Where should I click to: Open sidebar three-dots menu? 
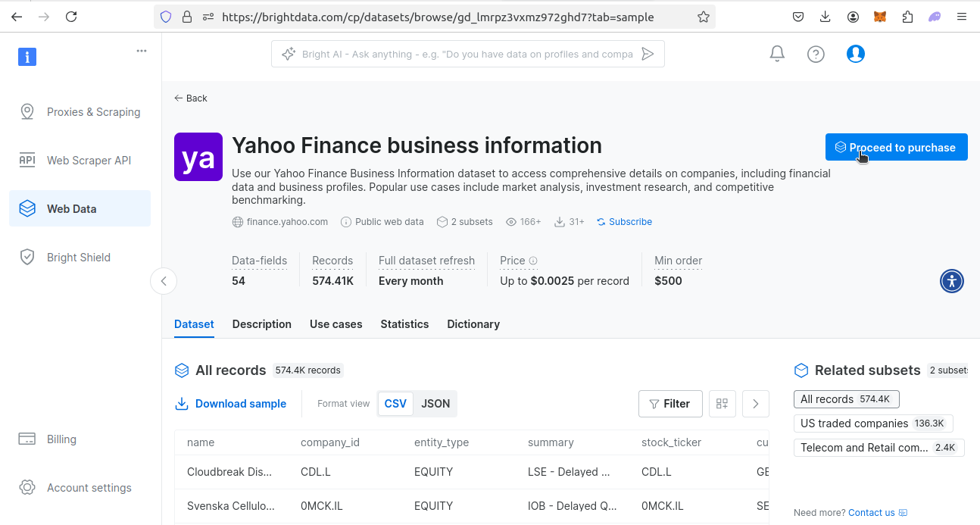click(142, 51)
